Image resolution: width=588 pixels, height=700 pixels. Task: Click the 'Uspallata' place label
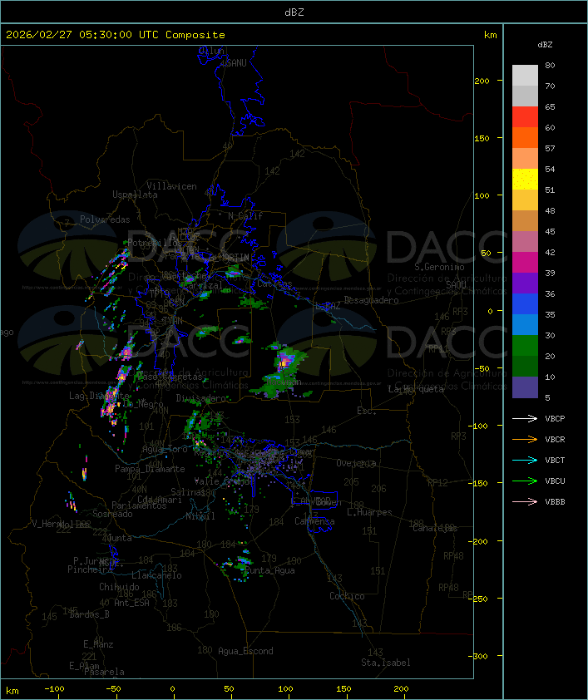pos(135,195)
